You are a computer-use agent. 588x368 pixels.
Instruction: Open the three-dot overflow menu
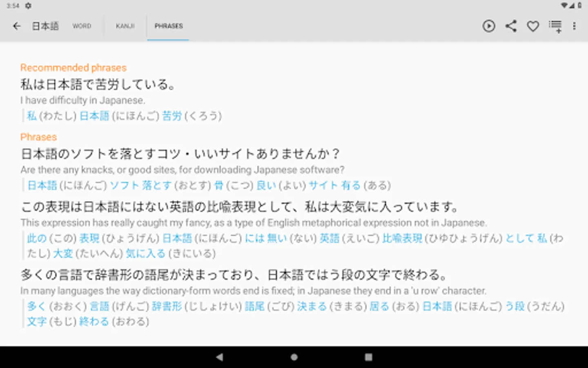(x=574, y=26)
